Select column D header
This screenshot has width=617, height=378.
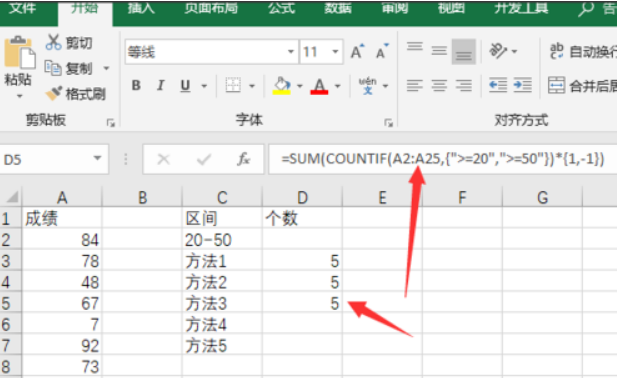click(x=302, y=197)
